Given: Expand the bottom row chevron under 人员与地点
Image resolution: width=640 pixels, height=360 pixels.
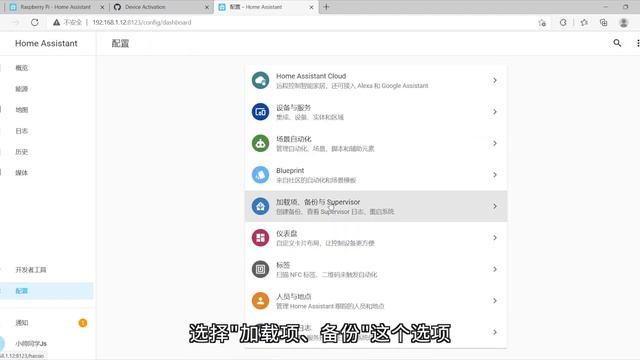Looking at the screenshot, I should point(495,332).
